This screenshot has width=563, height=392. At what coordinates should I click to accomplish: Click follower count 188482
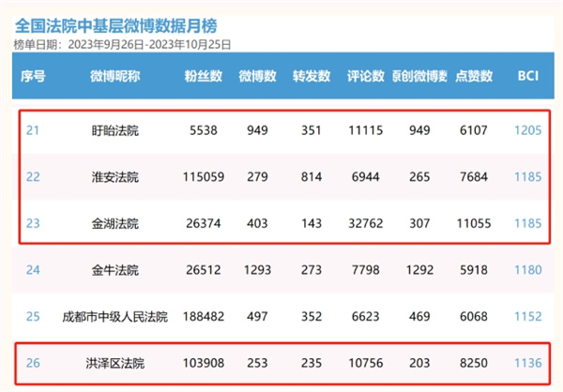(x=204, y=316)
